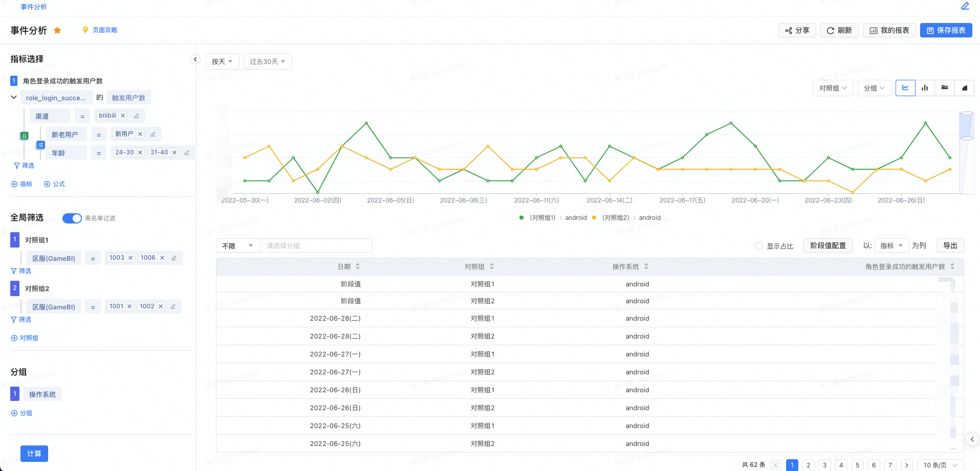The image size is (980, 471).
Task: Switch to stacked area chart icon
Action: (945, 88)
